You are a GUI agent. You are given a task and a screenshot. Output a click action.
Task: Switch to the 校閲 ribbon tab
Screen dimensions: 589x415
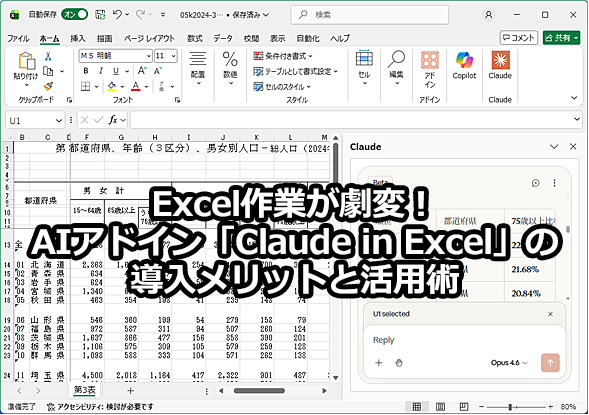pos(251,38)
